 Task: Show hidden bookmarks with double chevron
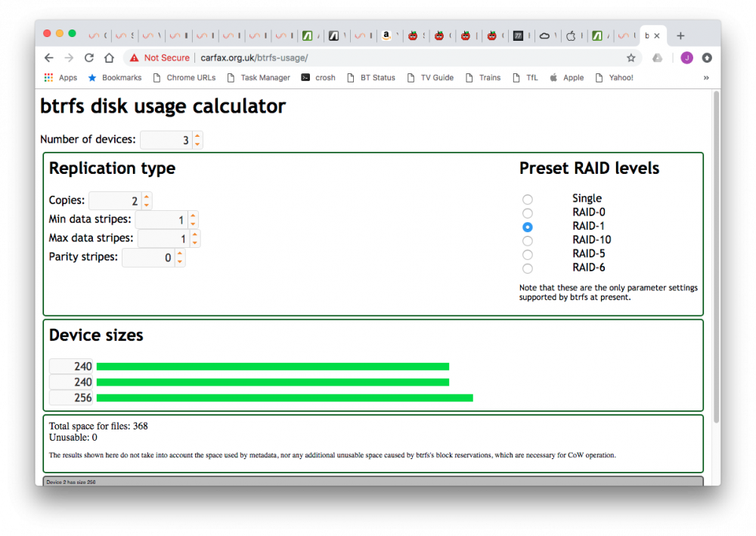[x=706, y=78]
